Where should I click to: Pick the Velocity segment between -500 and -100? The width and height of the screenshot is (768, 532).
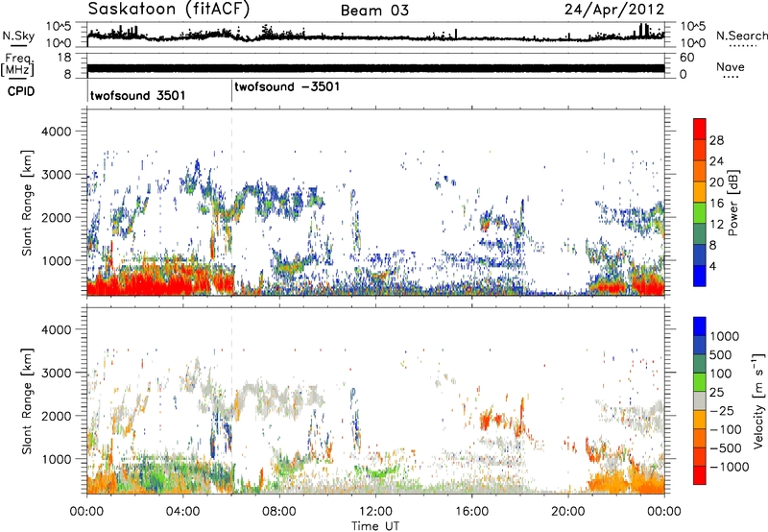click(700, 438)
